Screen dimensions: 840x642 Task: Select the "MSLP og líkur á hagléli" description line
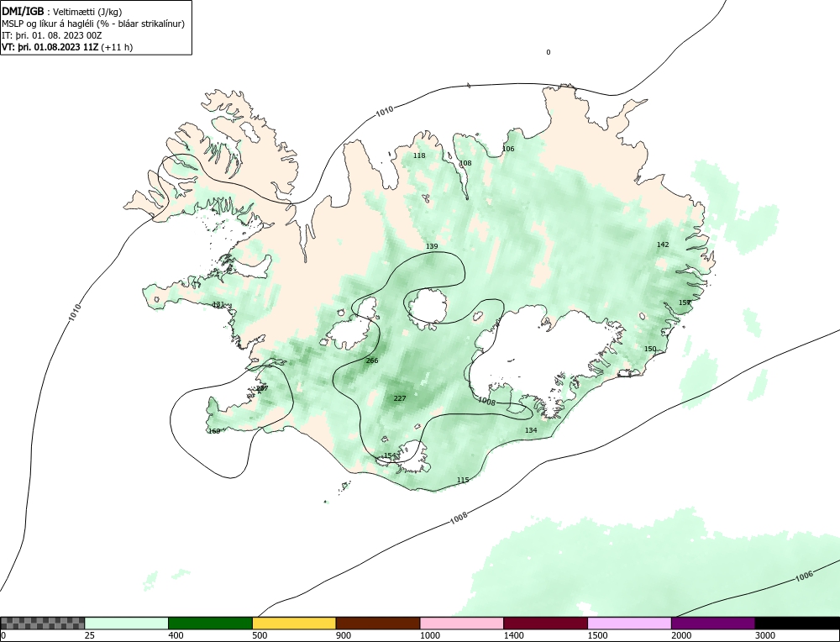click(x=93, y=24)
